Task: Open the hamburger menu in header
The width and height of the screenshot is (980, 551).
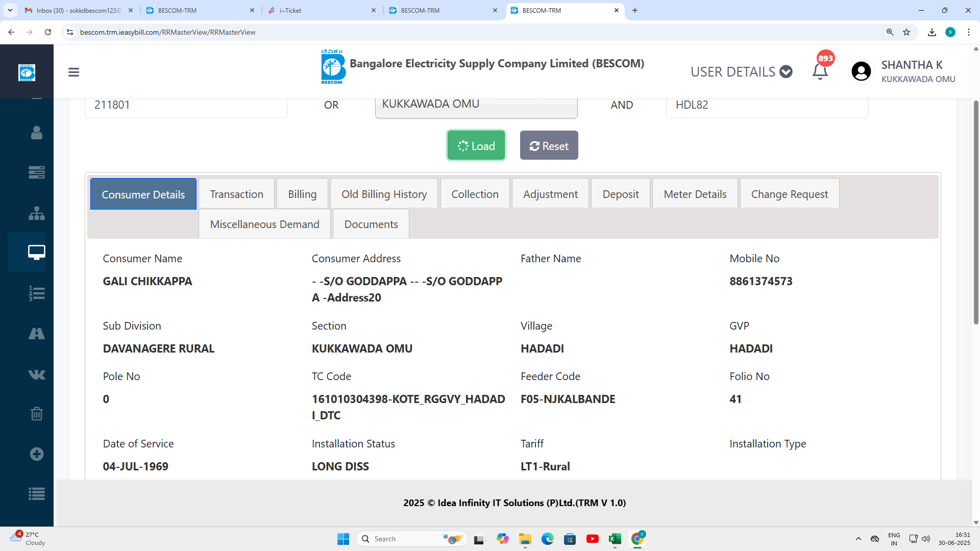Action: point(73,72)
